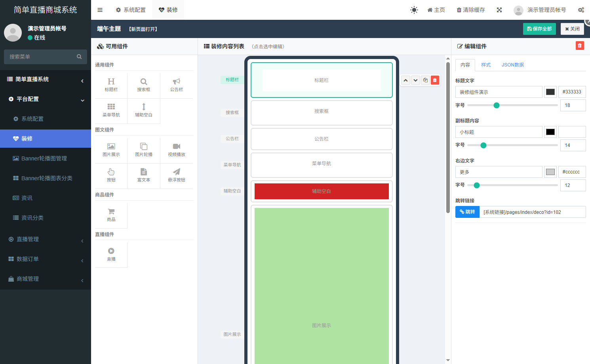The width and height of the screenshot is (590, 364).
Task: Click the 保存全部 button
Action: [x=539, y=29]
